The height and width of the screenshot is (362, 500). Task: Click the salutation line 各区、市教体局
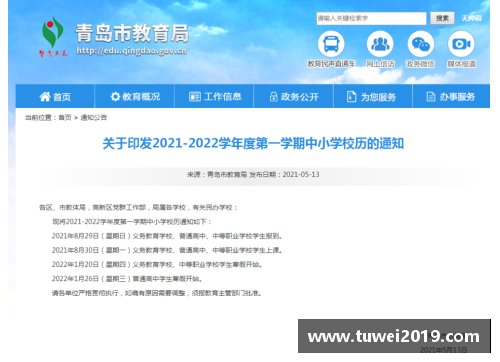138,207
